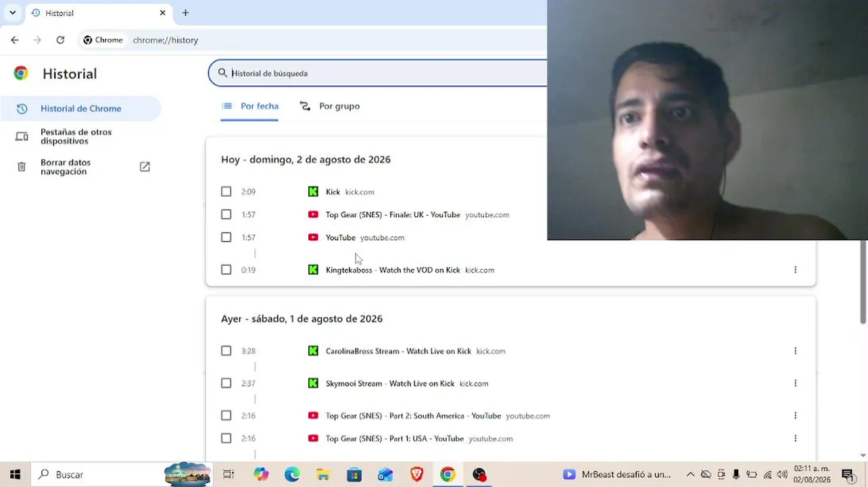Image resolution: width=868 pixels, height=487 pixels.
Task: Open File Explorer from the taskbar
Action: pyautogui.click(x=323, y=475)
